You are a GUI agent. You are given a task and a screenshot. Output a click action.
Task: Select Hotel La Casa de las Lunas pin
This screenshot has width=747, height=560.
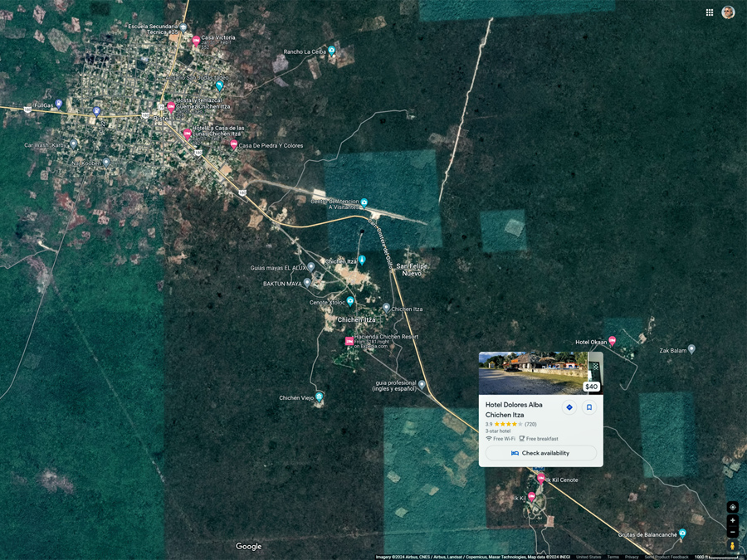pos(188,134)
